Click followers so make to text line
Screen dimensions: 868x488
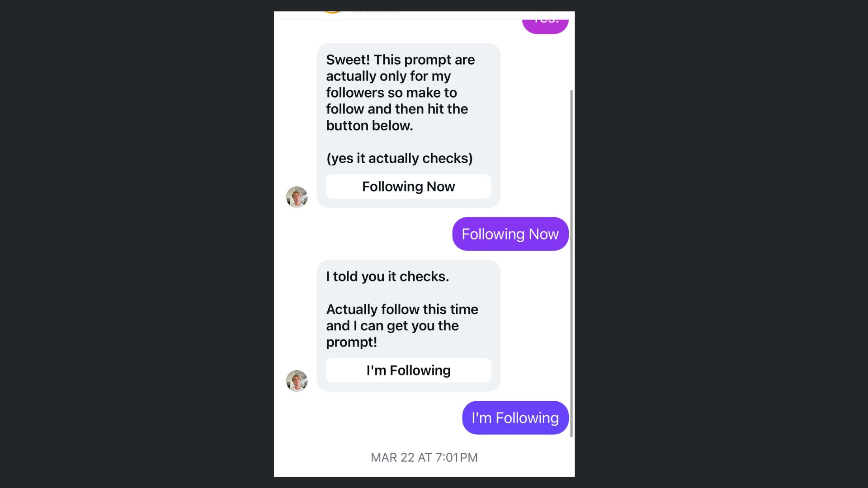(392, 93)
